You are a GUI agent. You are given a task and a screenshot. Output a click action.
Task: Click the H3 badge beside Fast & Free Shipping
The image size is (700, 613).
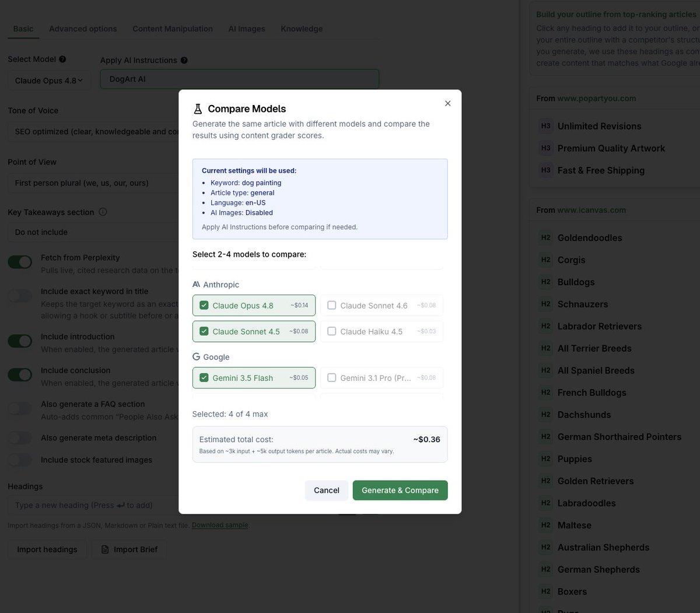click(x=545, y=170)
